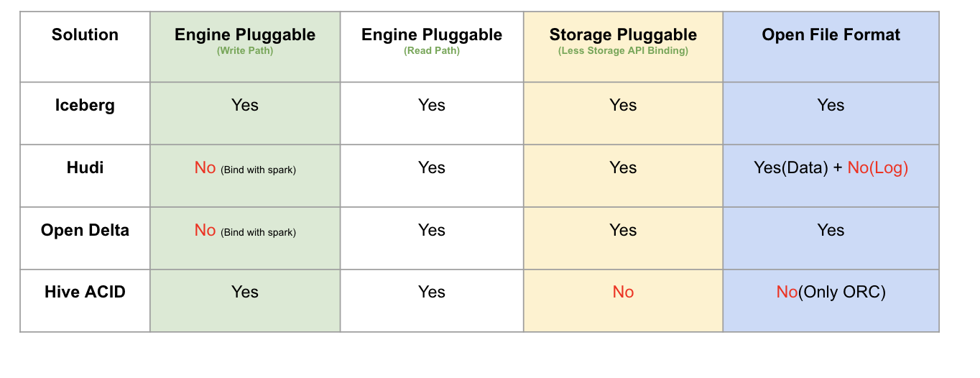The width and height of the screenshot is (980, 378).
Task: Click the Open Delta row label
Action: (x=85, y=230)
